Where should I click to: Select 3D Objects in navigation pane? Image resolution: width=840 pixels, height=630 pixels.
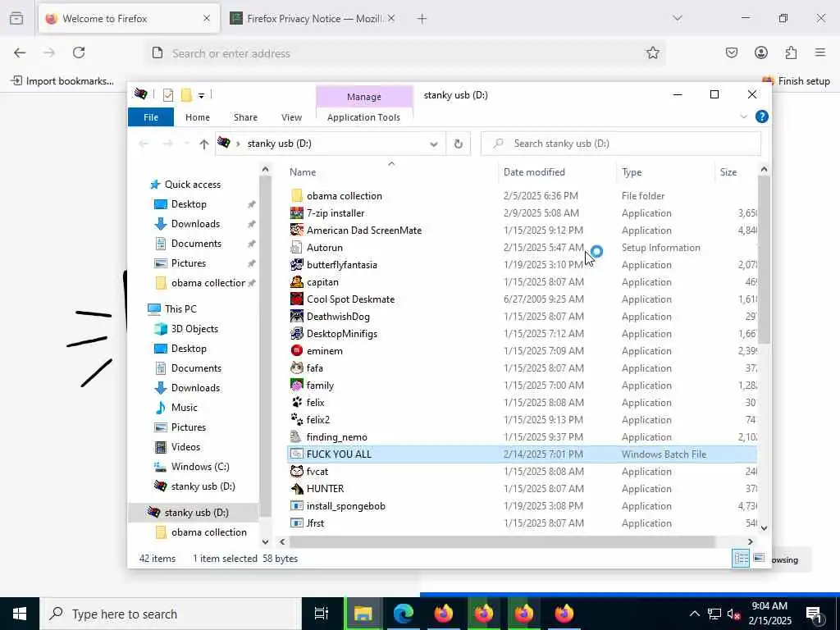[x=194, y=329]
